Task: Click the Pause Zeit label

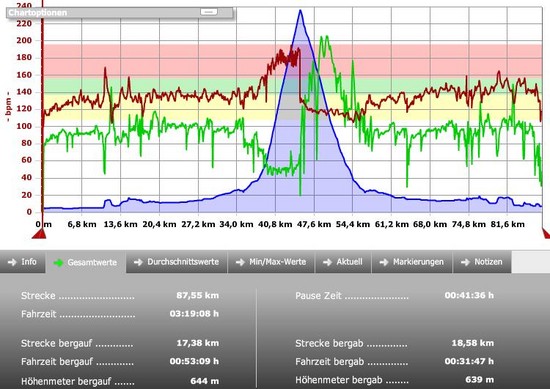Action: (318, 296)
